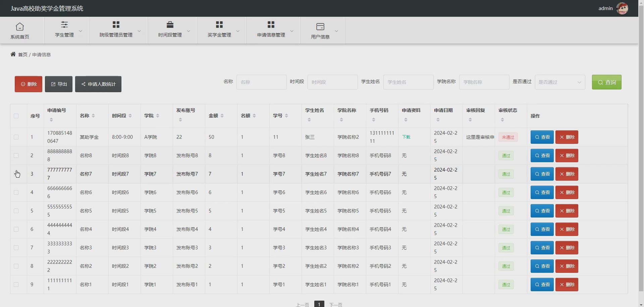Open 申请人数统计 applicant statistics
The image size is (644, 307).
pyautogui.click(x=98, y=84)
